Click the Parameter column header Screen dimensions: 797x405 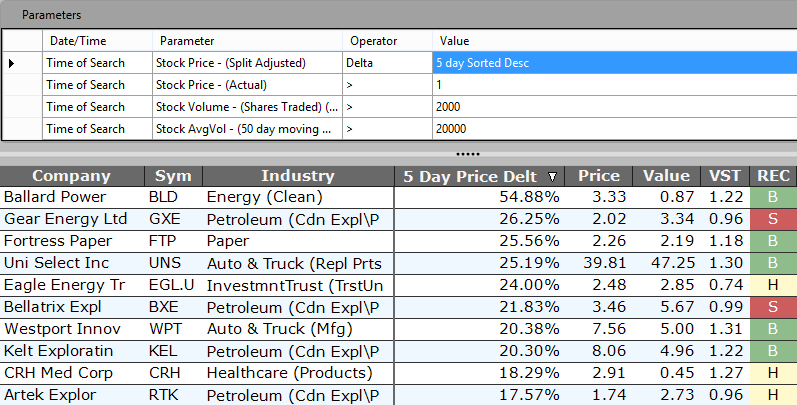pos(247,41)
